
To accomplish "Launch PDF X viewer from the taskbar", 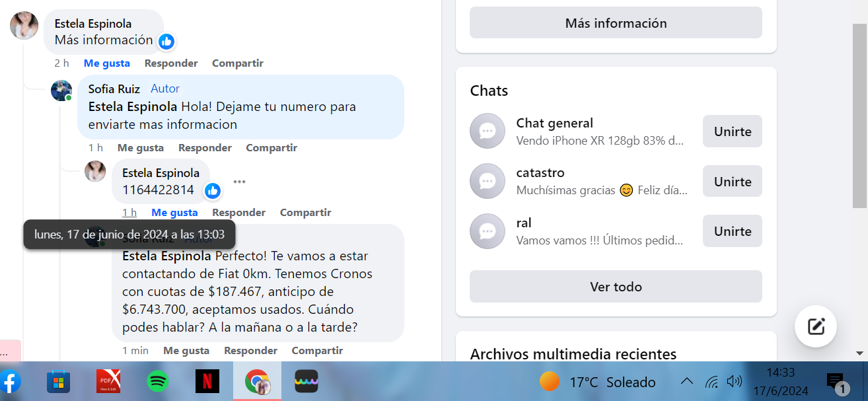I will click(x=108, y=382).
